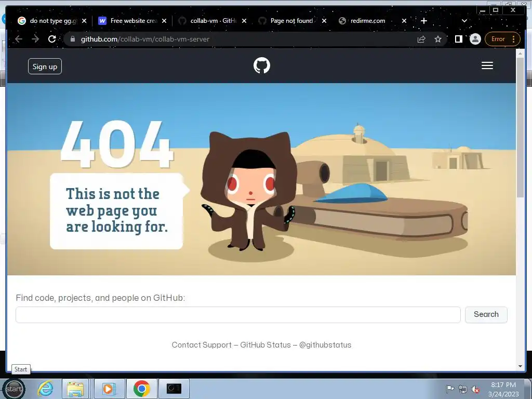Click the GitHub Octocat logo
Viewport: 532px width, 399px height.
(262, 65)
